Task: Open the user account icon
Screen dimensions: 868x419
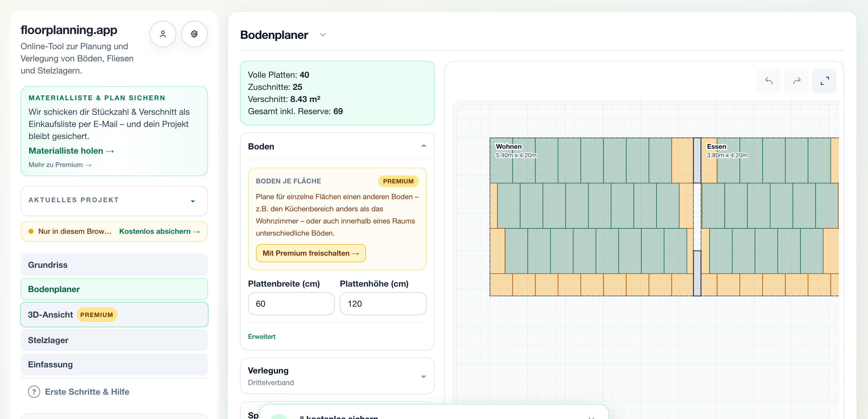Action: pos(163,34)
